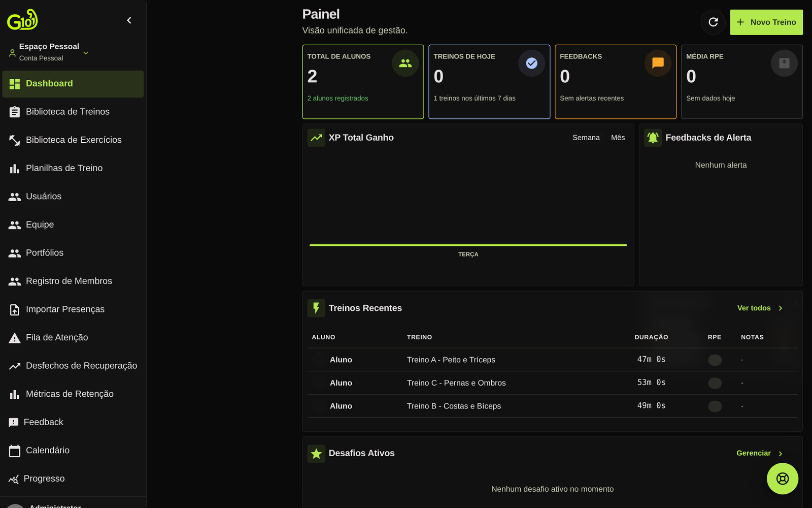The image size is (812, 508).
Task: Go to Planilhas de Treino
Action: click(73, 168)
